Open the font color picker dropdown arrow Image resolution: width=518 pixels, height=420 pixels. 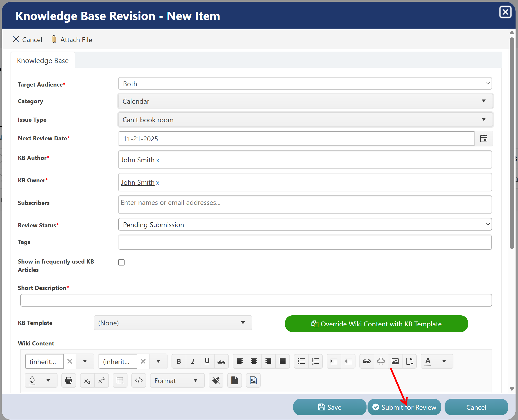pos(444,361)
